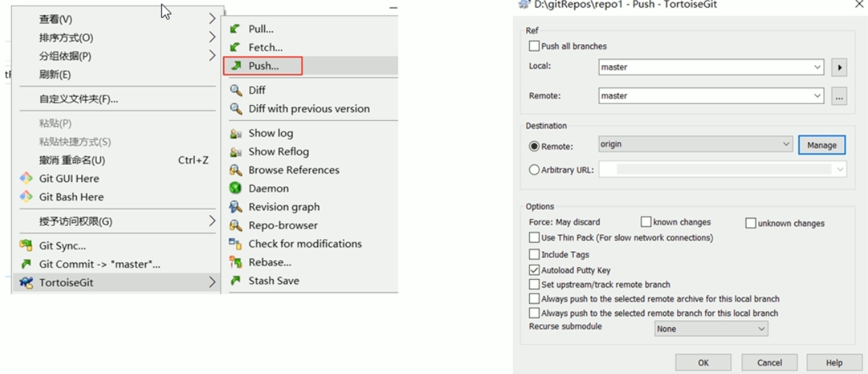Click the Pull icon in TortoiseGit submenu
The height and width of the screenshot is (374, 868).
coord(236,29)
